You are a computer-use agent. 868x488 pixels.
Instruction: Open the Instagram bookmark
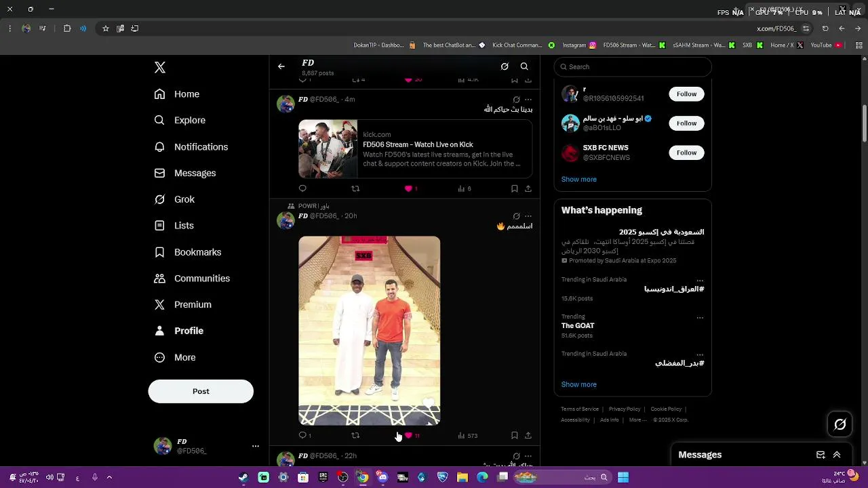[579, 45]
